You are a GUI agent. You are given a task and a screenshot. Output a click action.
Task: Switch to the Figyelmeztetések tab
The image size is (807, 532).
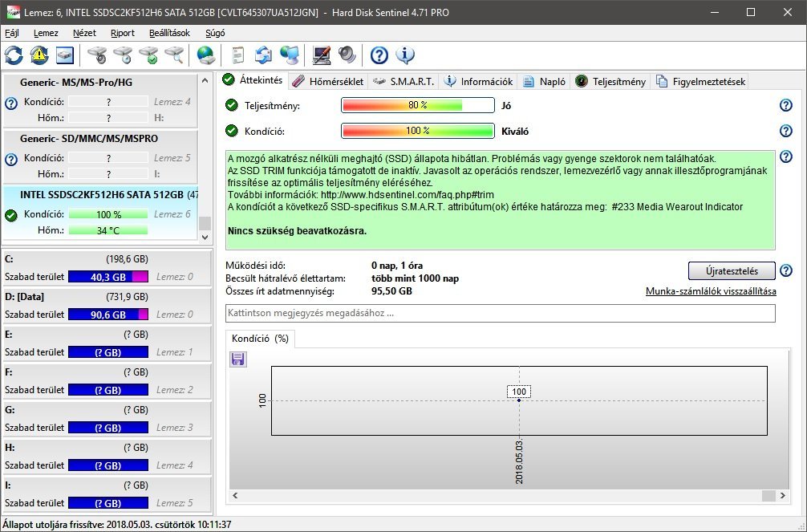tap(700, 81)
